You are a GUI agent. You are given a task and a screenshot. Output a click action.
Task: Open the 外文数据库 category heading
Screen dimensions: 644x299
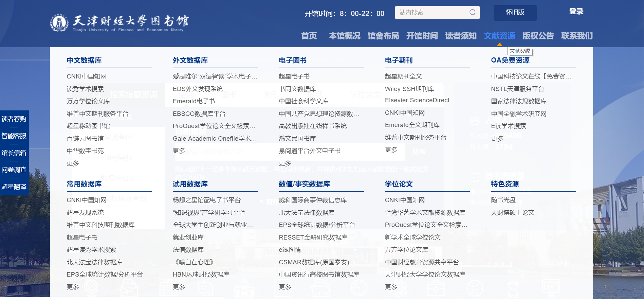coord(190,60)
